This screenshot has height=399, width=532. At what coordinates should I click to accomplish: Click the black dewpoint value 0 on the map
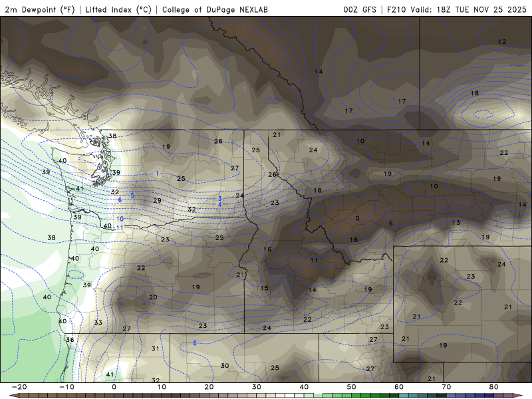click(357, 218)
